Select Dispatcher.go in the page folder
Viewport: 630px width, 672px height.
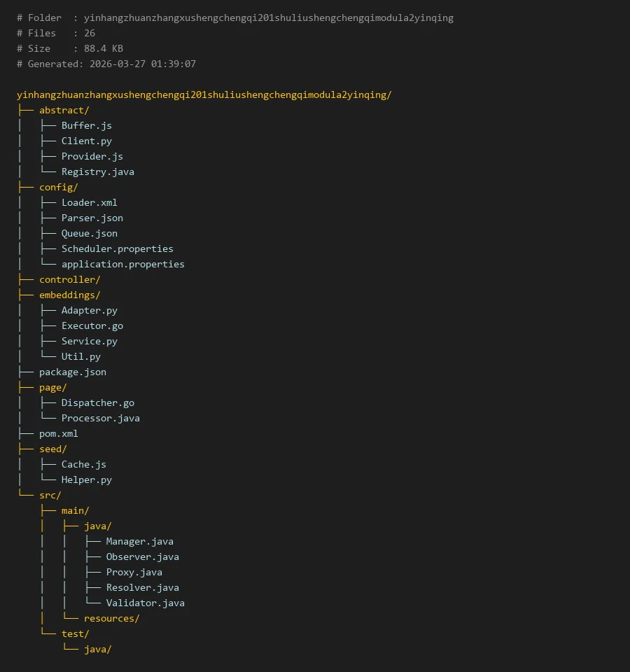tap(97, 402)
